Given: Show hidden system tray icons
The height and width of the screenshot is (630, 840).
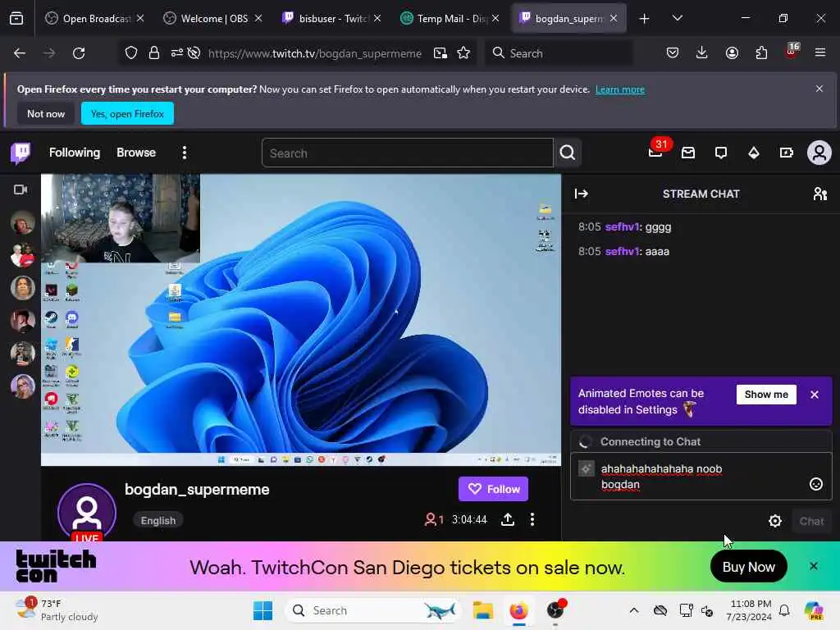Looking at the screenshot, I should click(634, 610).
